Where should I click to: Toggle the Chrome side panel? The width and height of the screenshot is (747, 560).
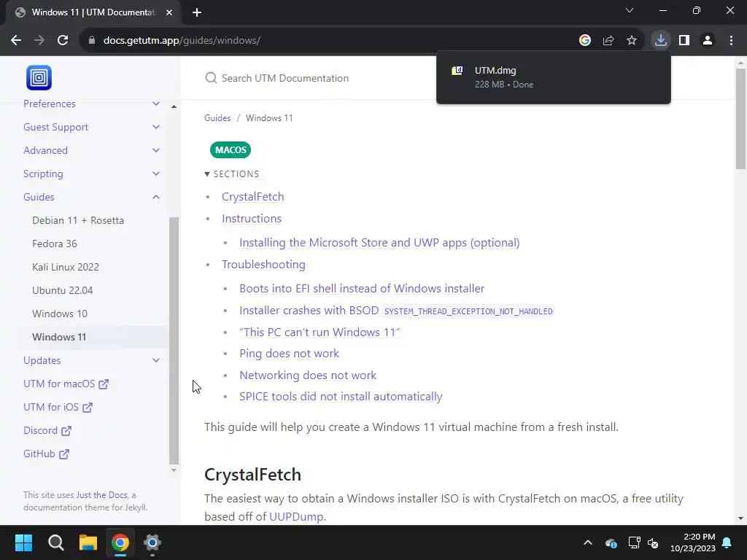684,41
